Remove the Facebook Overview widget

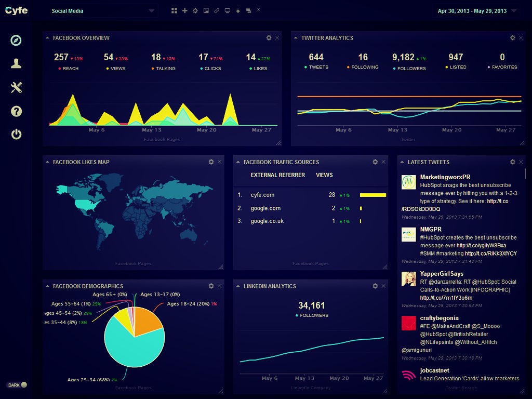click(277, 37)
